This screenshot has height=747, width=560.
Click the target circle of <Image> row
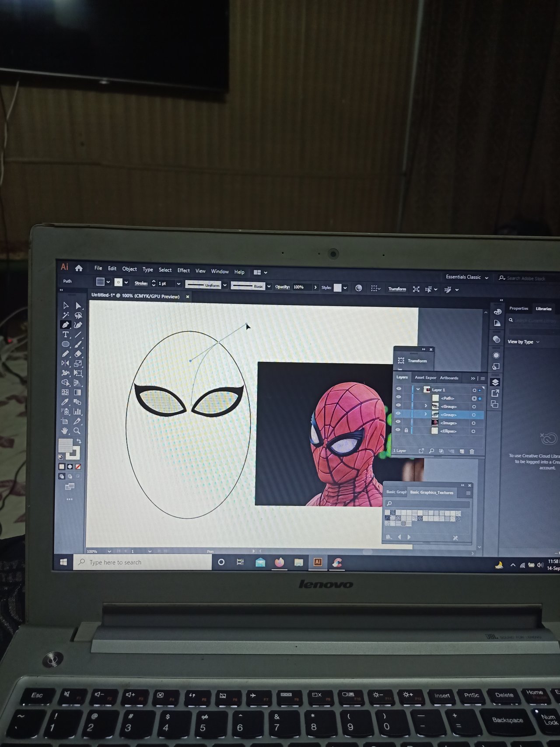tap(473, 423)
